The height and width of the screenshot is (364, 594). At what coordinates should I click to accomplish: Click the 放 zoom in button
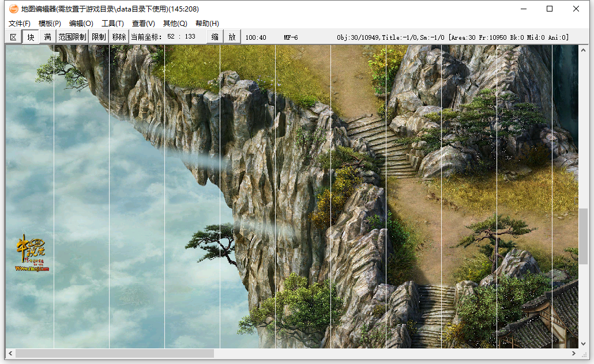tap(232, 37)
